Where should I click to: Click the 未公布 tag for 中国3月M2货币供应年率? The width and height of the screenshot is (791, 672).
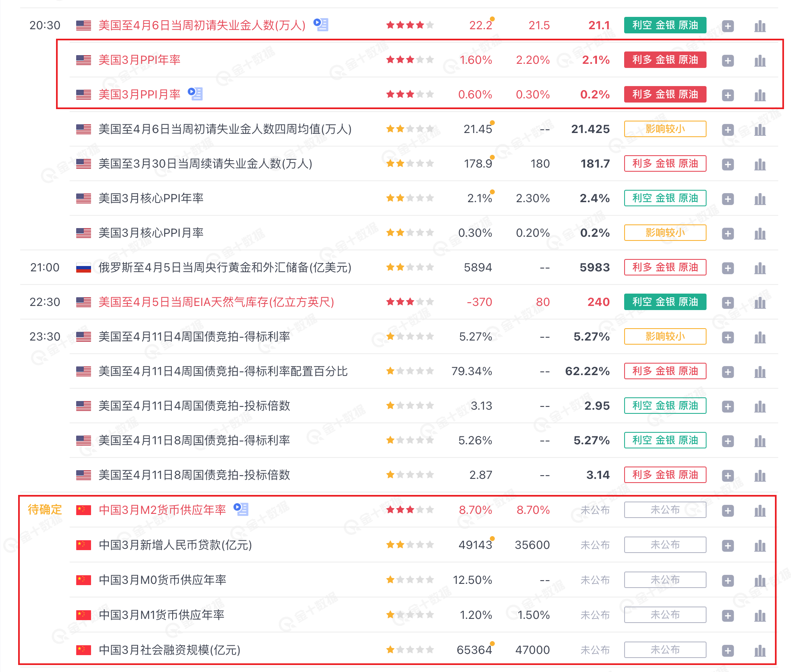(x=665, y=510)
